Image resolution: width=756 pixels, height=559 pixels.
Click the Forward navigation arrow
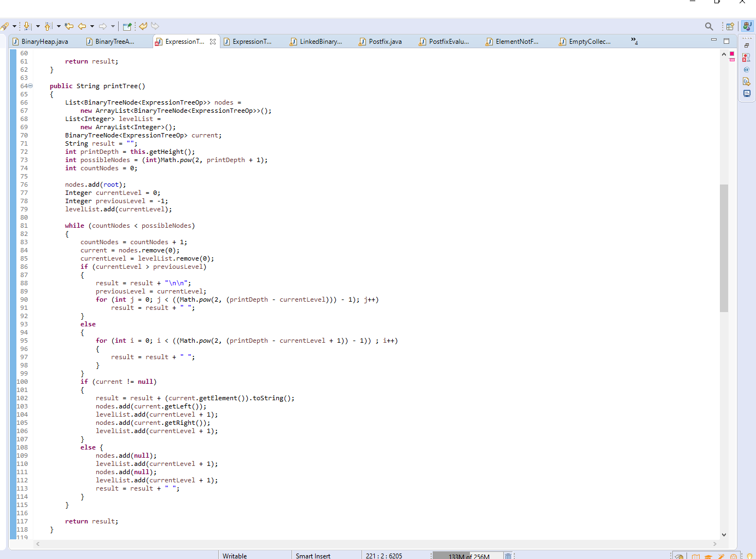[103, 26]
